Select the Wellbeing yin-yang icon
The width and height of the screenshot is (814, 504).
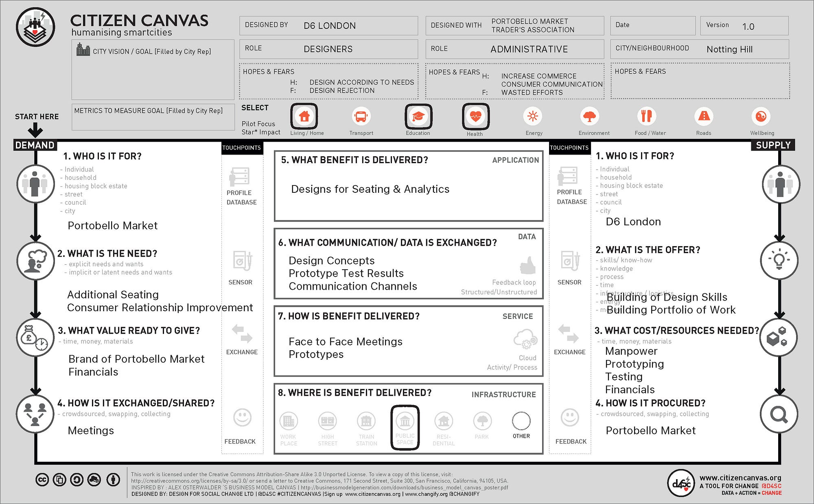tap(761, 116)
